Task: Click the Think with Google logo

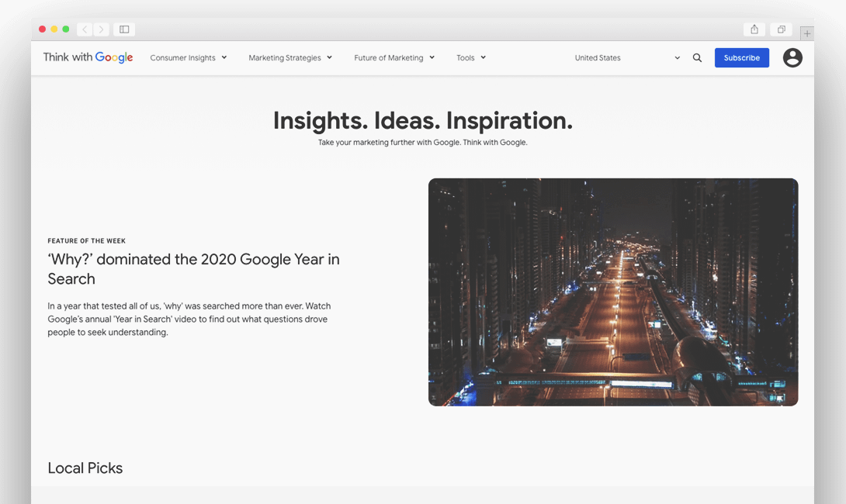Action: [x=88, y=57]
